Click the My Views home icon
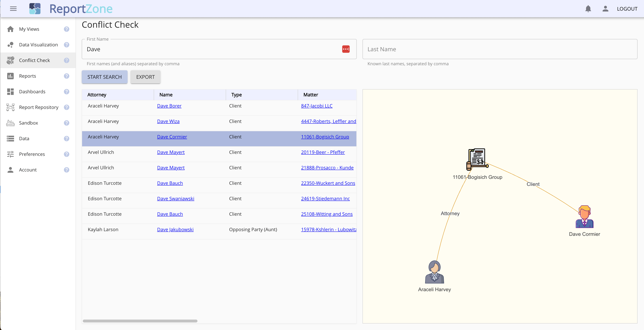 click(10, 29)
